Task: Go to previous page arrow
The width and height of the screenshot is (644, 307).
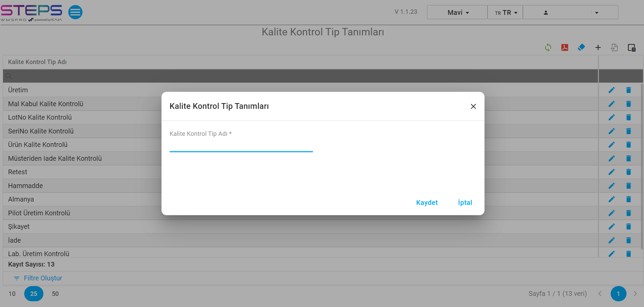Action: pos(600,294)
